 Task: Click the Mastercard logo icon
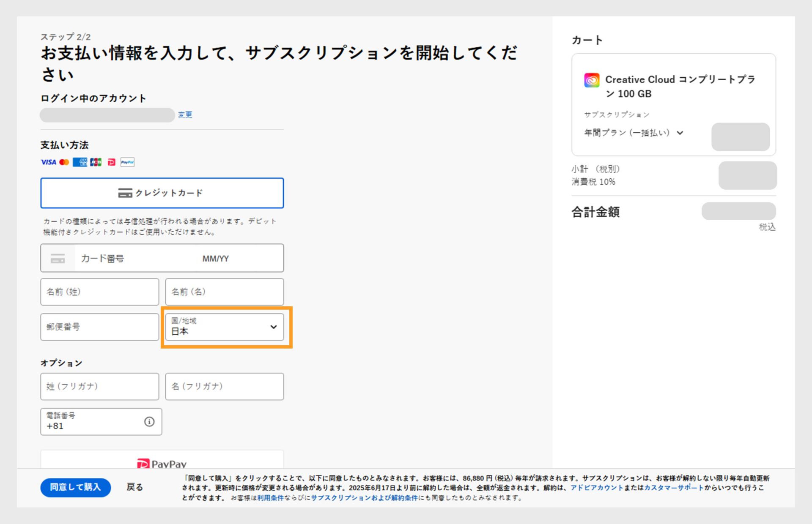(x=64, y=162)
